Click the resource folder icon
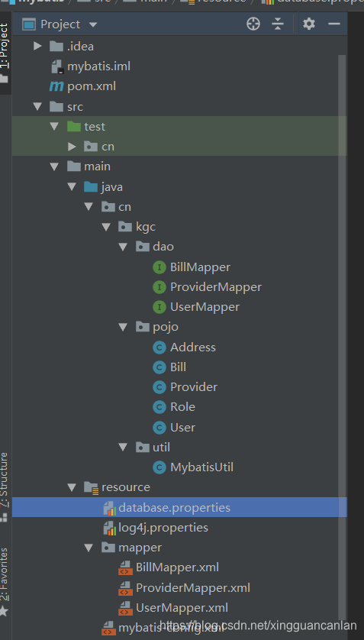 tap(91, 487)
